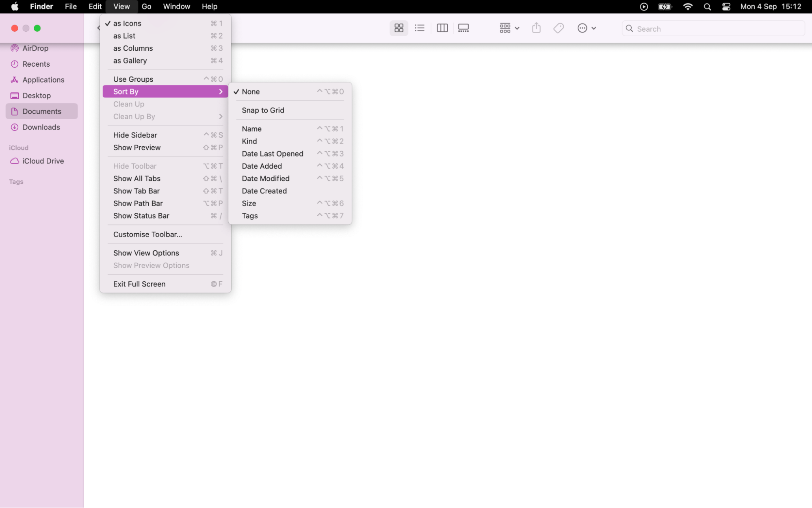Click the Now Playing menu bar icon

tap(643, 7)
